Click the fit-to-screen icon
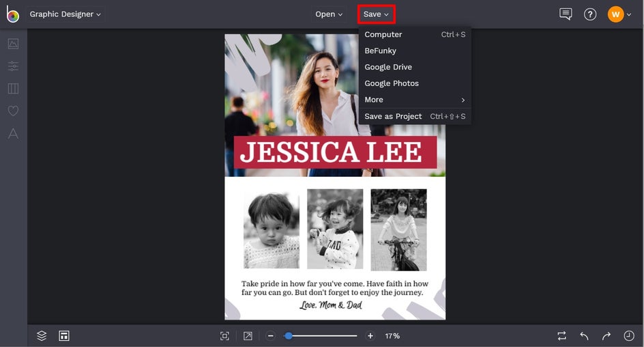Image resolution: width=644 pixels, height=347 pixels. pyautogui.click(x=224, y=336)
